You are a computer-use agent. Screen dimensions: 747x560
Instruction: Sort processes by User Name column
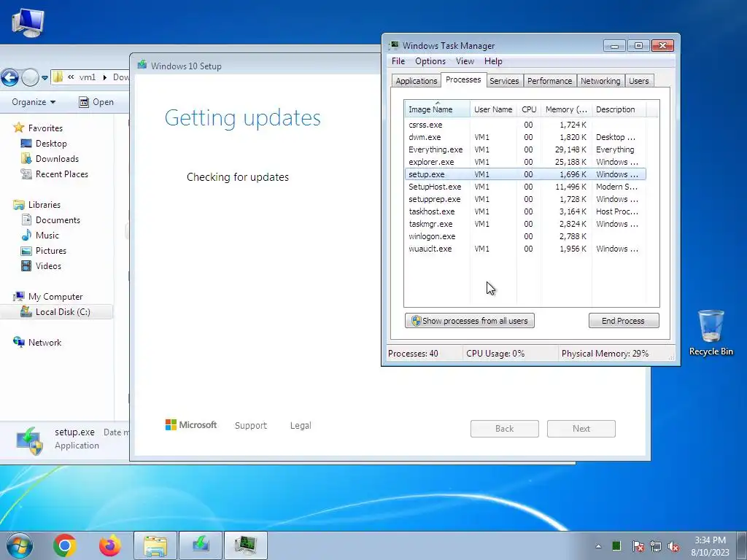click(493, 109)
